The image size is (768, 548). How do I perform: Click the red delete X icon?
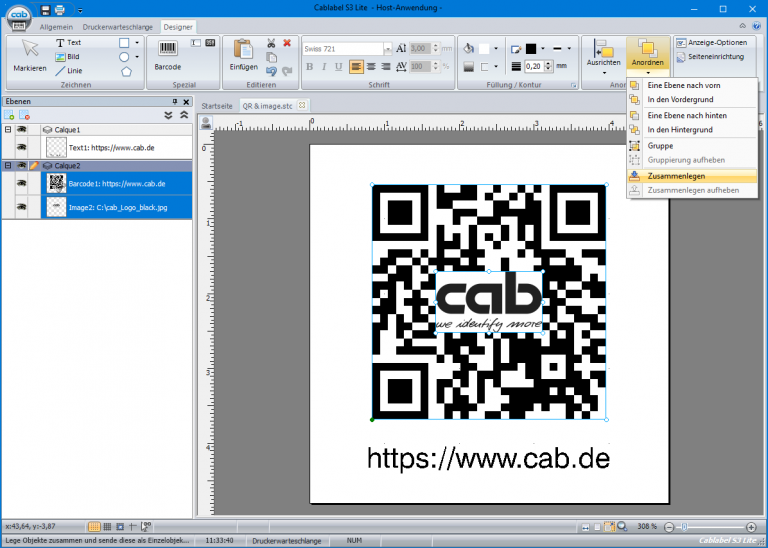(287, 43)
